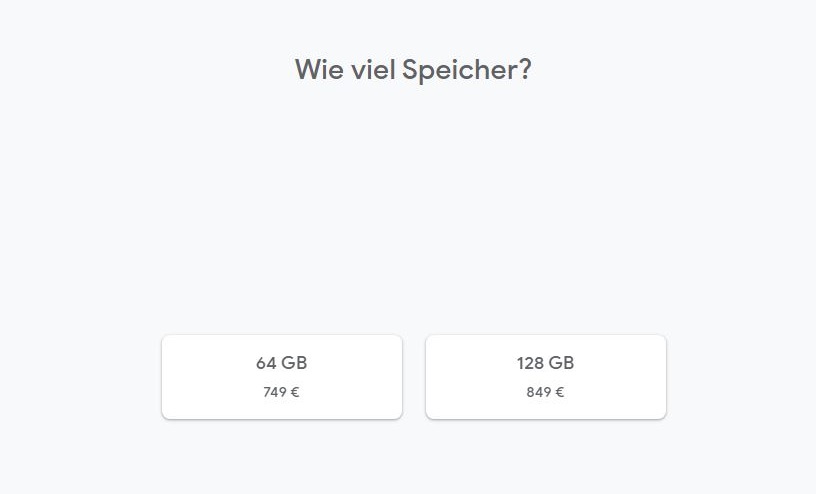
Task: Select 128 GB for 849 €
Action: [545, 377]
